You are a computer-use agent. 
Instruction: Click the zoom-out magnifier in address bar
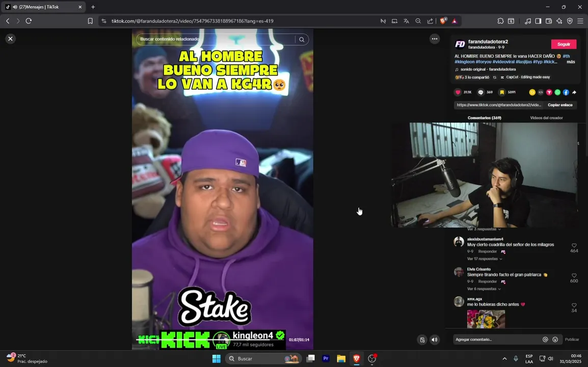[418, 21]
